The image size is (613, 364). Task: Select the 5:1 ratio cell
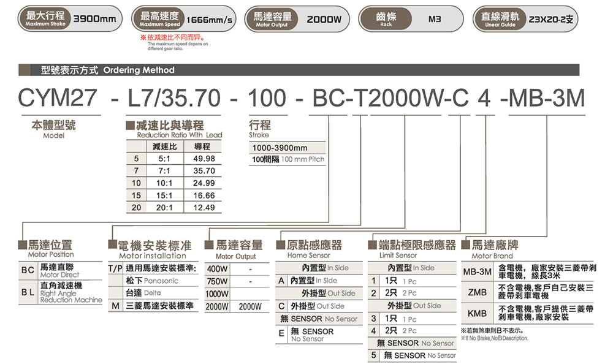point(164,159)
